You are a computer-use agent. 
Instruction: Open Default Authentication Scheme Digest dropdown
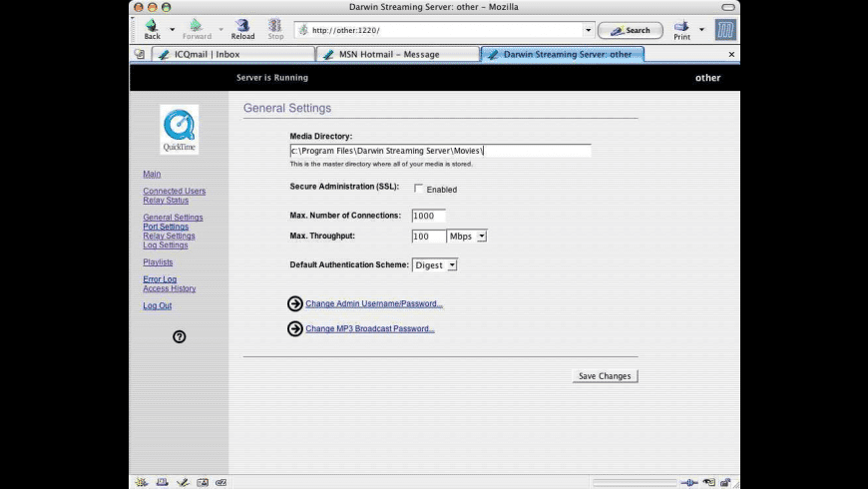tap(435, 265)
